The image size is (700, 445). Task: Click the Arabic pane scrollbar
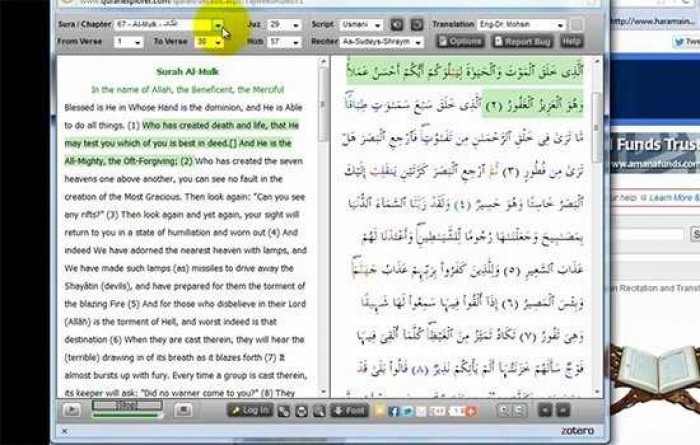tap(597, 127)
